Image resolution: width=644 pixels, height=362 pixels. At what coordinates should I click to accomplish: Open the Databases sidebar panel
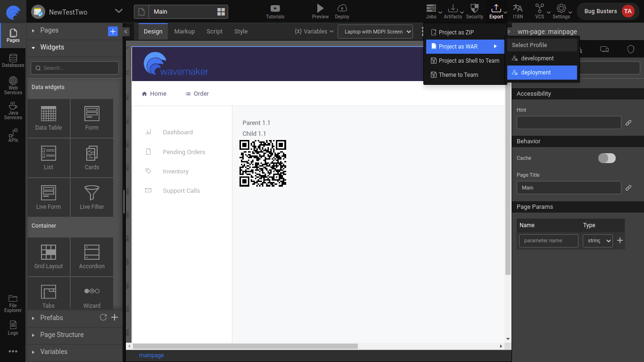click(x=13, y=60)
